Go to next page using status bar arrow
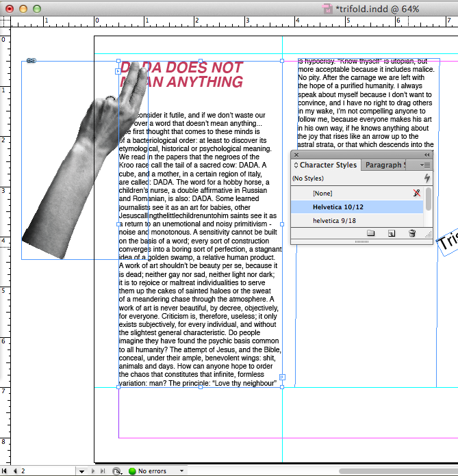 click(94, 471)
